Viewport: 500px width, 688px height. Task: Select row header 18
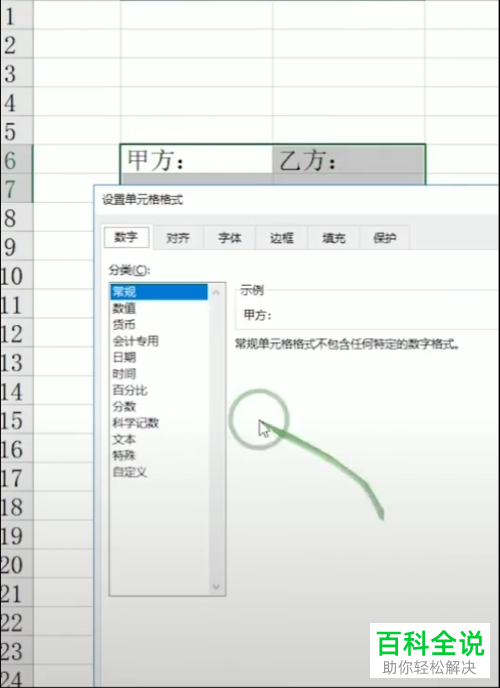[x=16, y=506]
